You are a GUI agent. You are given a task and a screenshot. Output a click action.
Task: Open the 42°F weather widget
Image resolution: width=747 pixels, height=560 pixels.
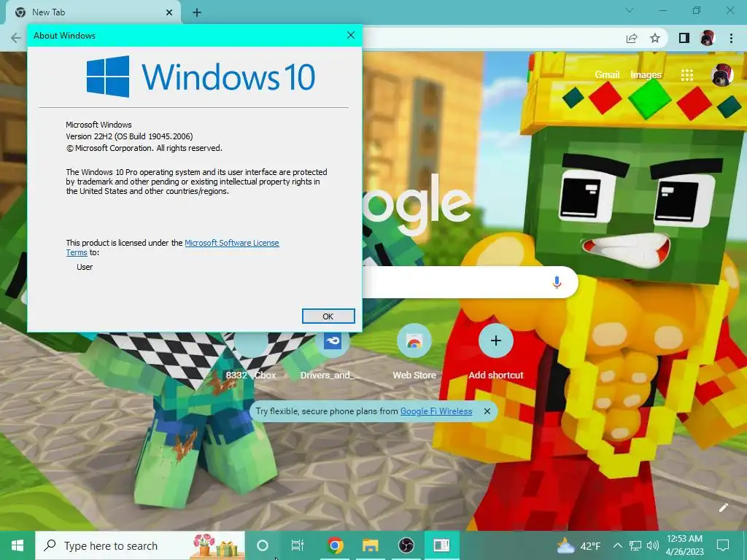coord(578,545)
